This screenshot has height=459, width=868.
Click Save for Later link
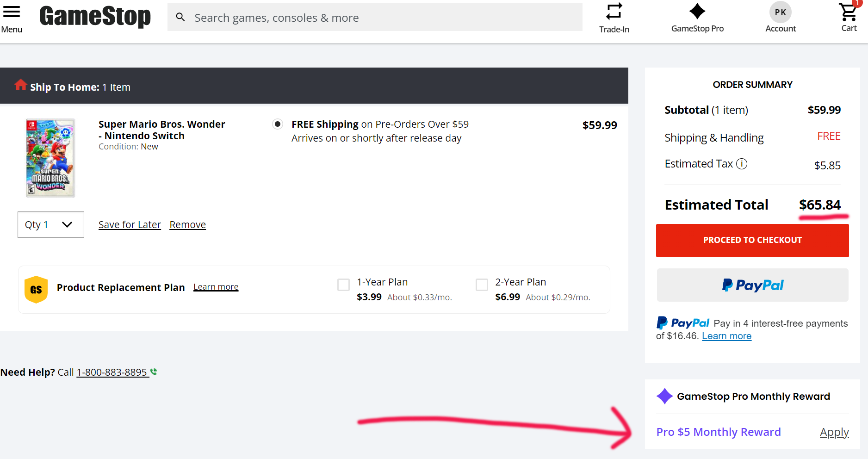(130, 225)
